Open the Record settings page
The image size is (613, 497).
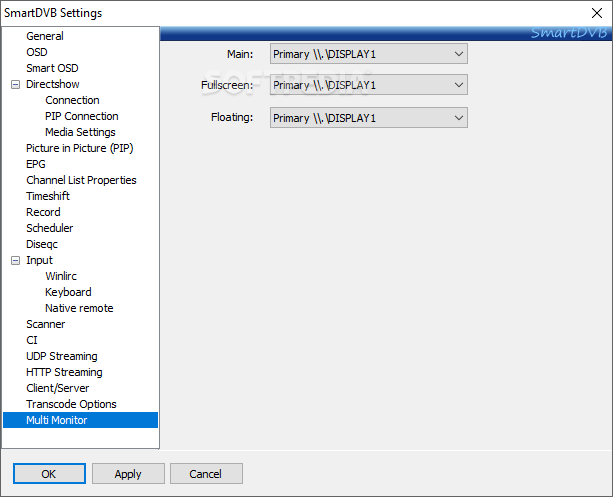[43, 212]
